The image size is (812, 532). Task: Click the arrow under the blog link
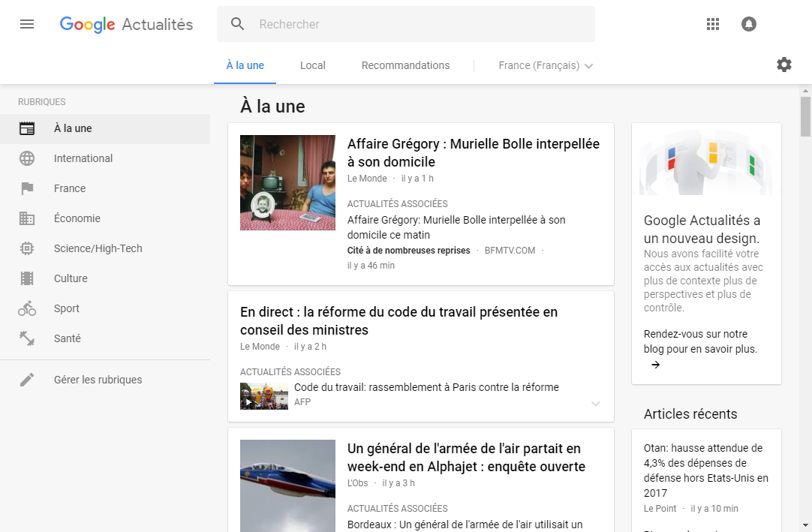tap(656, 365)
